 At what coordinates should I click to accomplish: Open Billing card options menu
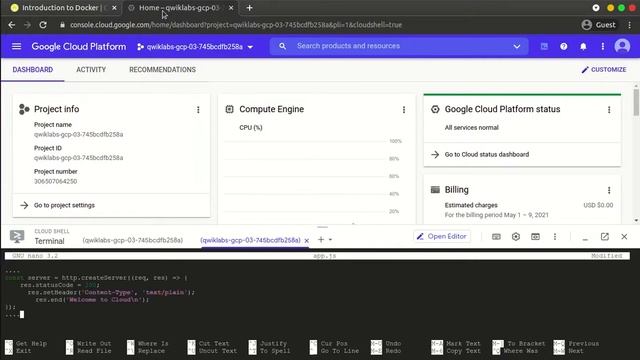pos(609,190)
